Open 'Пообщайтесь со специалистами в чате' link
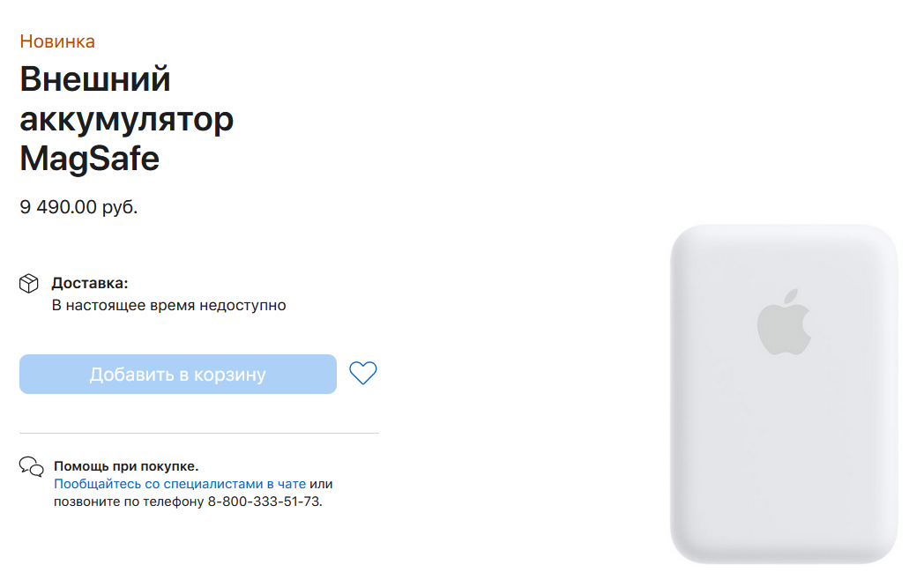924x587 pixels. pyautogui.click(x=180, y=484)
